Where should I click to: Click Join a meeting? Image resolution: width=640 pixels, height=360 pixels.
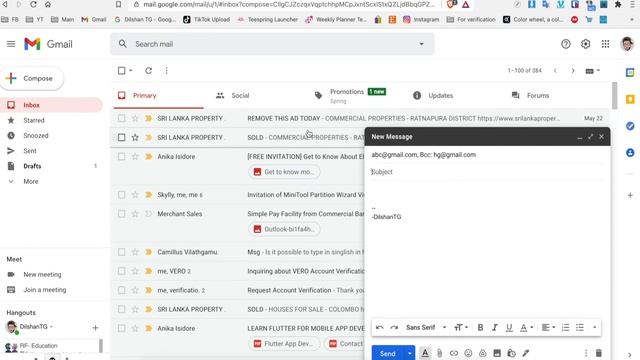44,290
